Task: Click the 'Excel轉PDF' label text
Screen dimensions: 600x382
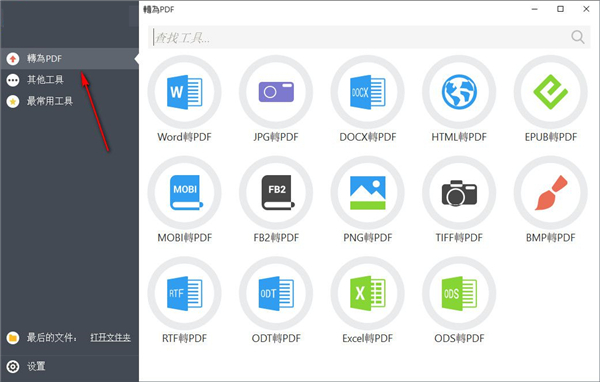Action: [x=367, y=338]
